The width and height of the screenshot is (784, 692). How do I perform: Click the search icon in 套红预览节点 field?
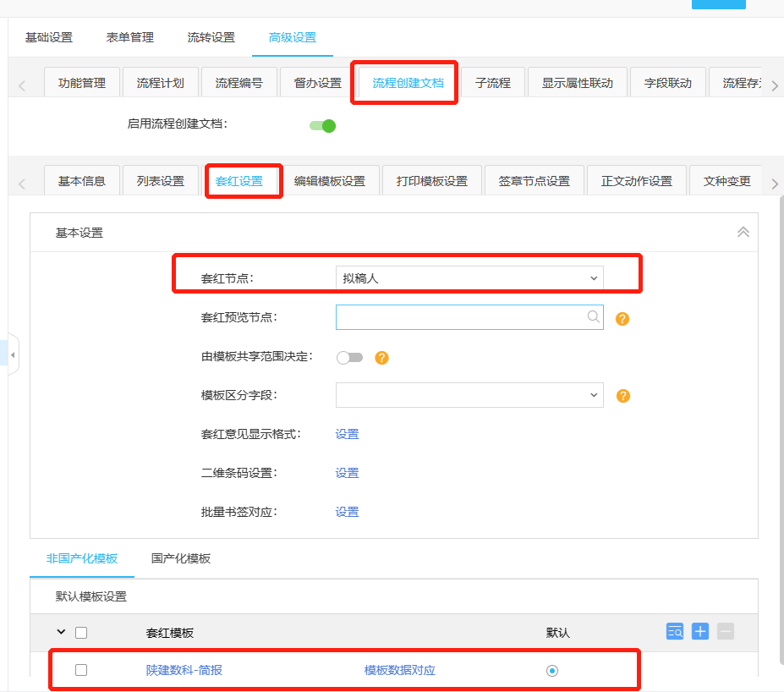[594, 317]
